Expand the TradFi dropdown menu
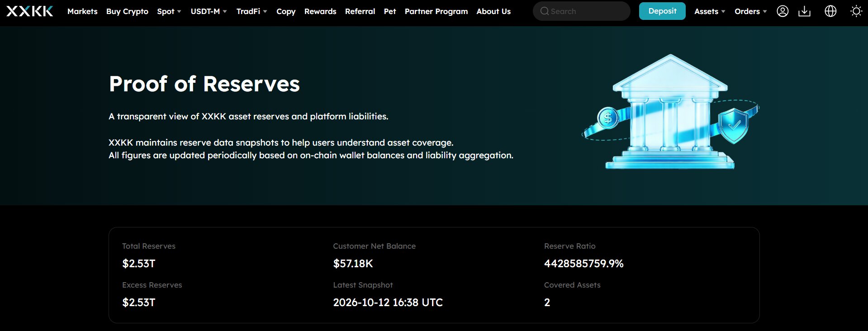 [251, 11]
